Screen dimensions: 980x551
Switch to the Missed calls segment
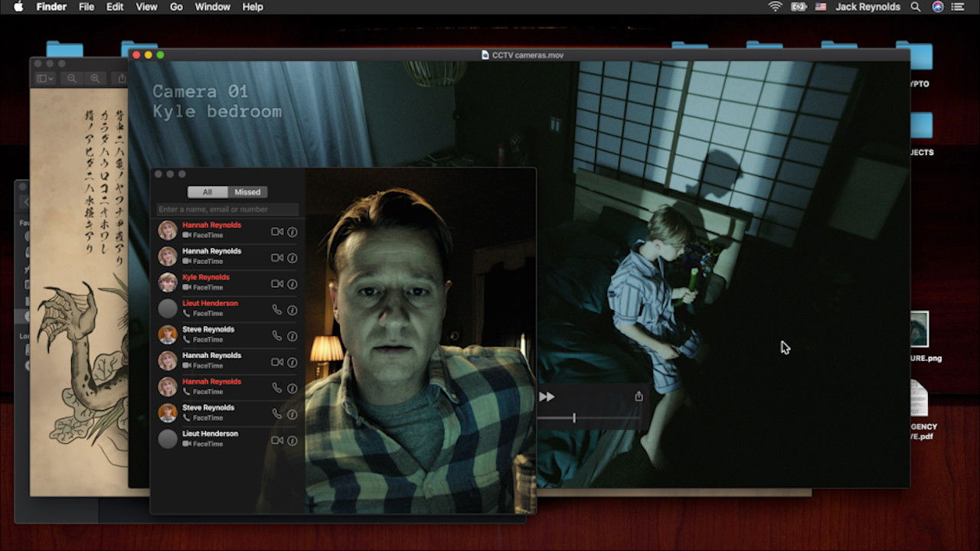pos(247,192)
